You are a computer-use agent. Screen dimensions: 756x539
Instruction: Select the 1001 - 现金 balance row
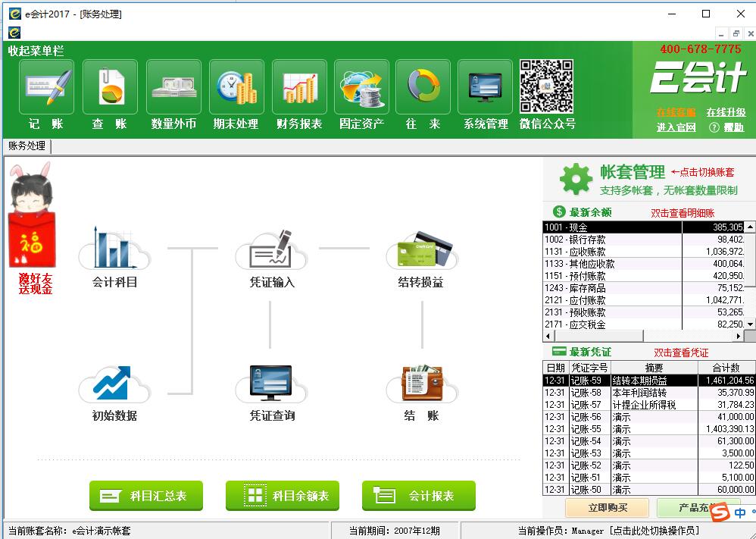(x=644, y=227)
